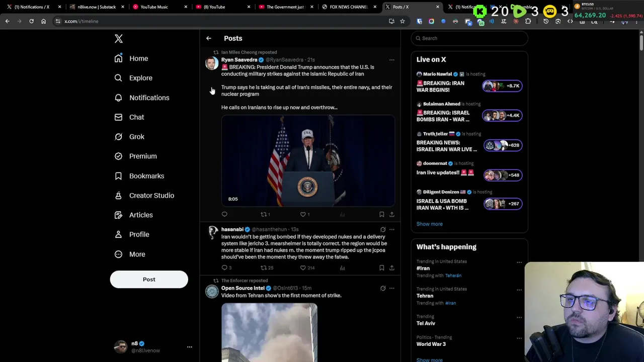644x362 pixels.
Task: Expand the More menu in sidebar
Action: (130, 254)
